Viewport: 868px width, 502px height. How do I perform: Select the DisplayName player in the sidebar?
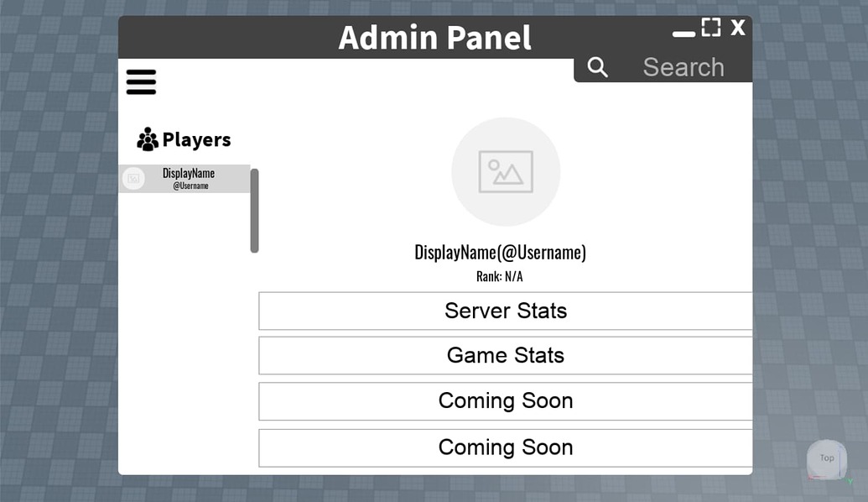click(x=188, y=178)
